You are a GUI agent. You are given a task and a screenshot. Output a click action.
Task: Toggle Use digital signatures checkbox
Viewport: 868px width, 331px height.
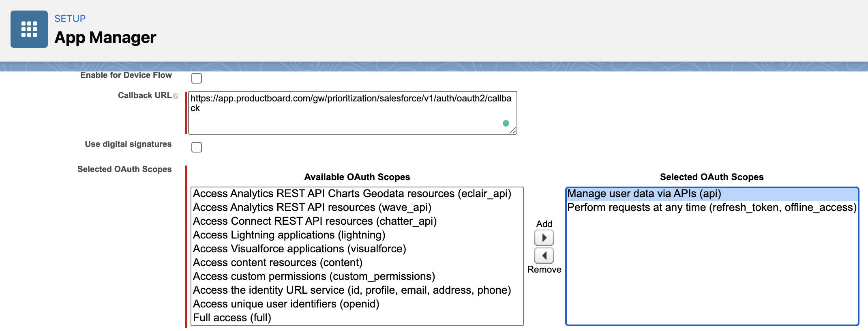[x=197, y=147]
